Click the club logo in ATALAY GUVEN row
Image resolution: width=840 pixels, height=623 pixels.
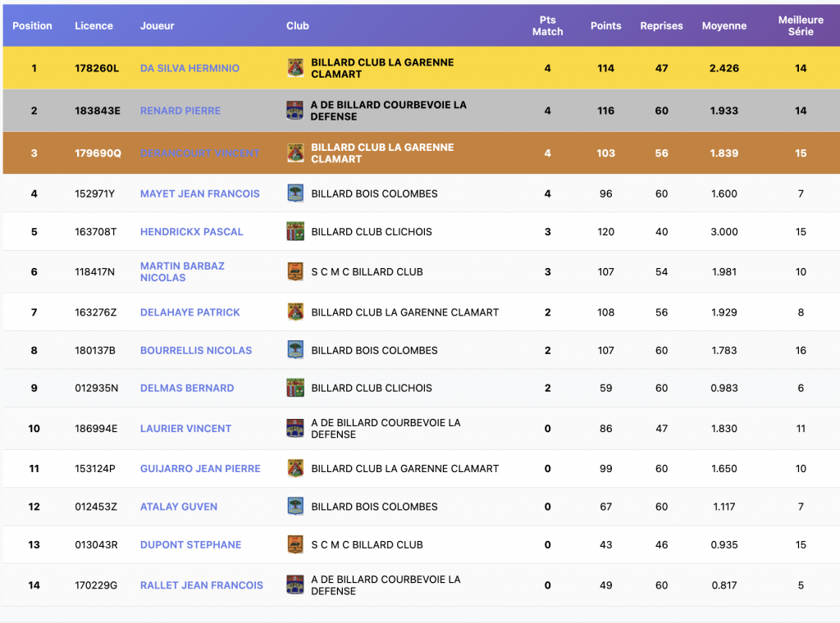pyautogui.click(x=295, y=507)
